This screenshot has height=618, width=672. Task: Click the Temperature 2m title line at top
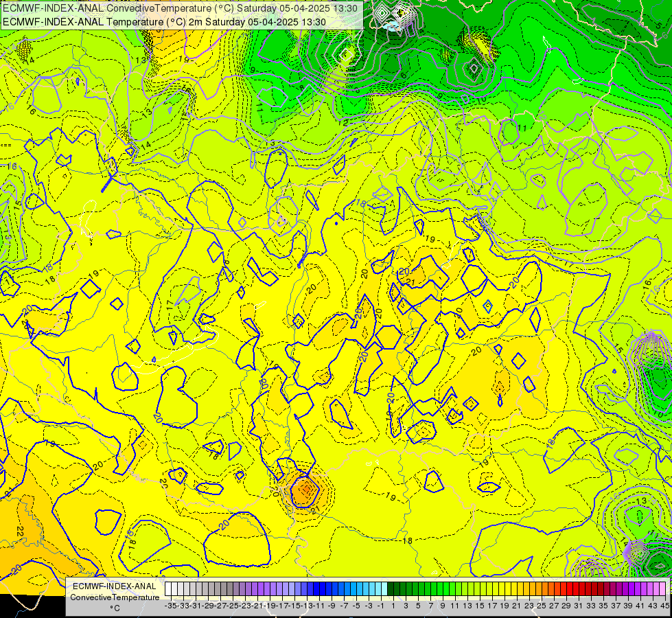pos(164,22)
